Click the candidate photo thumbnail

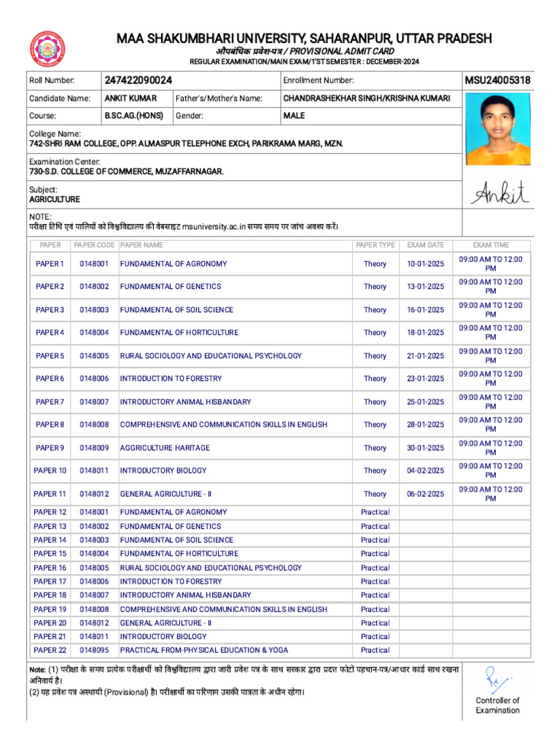[x=497, y=129]
